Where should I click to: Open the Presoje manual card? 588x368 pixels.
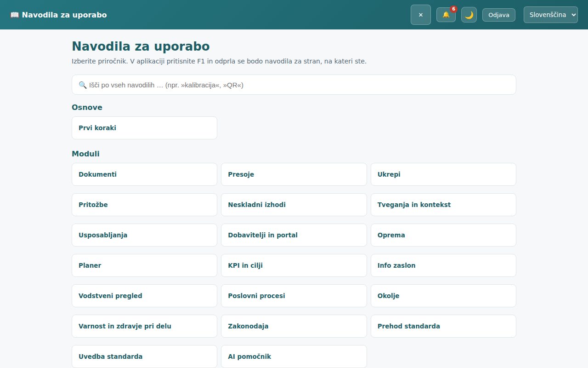[x=294, y=174]
